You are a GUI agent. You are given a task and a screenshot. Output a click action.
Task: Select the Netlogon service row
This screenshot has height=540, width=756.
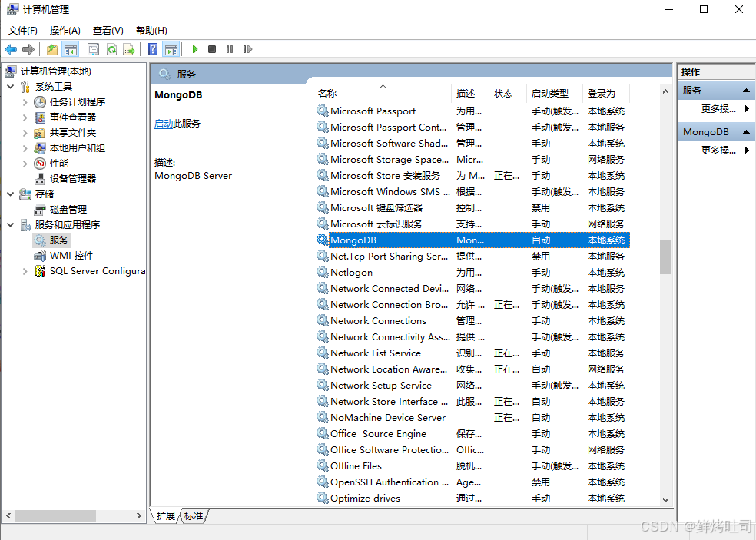tap(472, 273)
